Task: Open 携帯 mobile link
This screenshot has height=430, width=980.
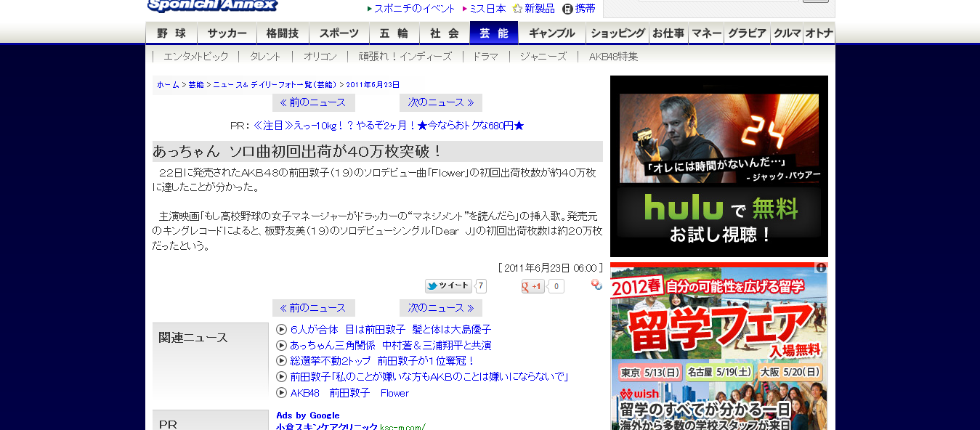Action: click(x=586, y=9)
